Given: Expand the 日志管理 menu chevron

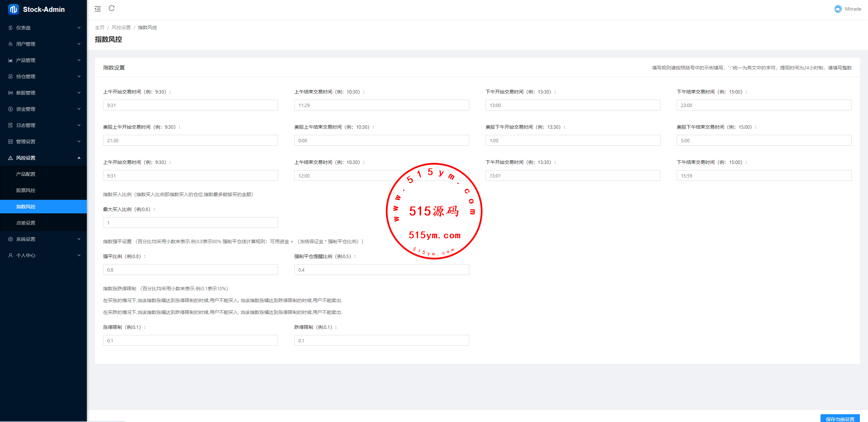Looking at the screenshot, I should tap(79, 125).
